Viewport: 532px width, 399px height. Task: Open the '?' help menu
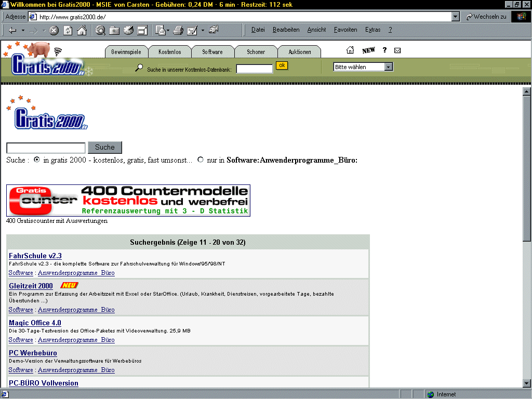(390, 30)
